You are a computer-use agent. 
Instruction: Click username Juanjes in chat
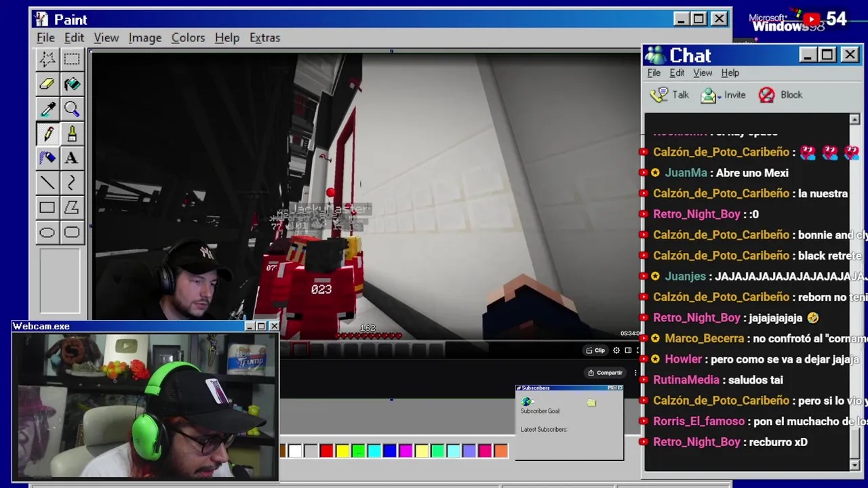(x=685, y=277)
